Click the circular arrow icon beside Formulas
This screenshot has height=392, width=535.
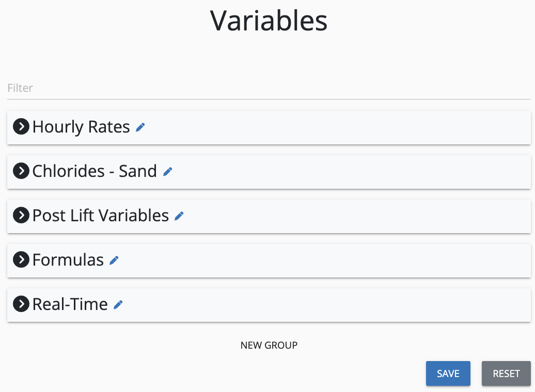pyautogui.click(x=21, y=259)
